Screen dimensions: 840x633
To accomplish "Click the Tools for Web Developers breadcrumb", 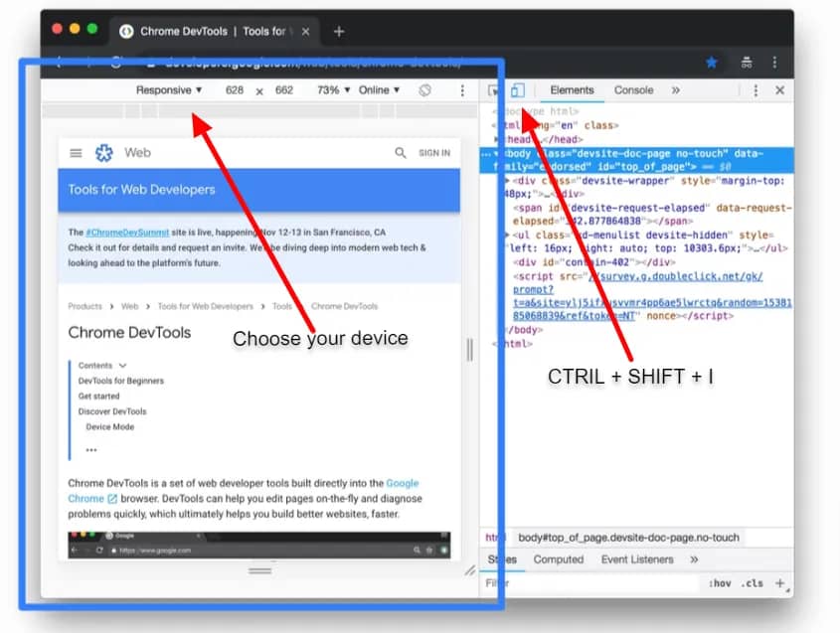I will (205, 306).
